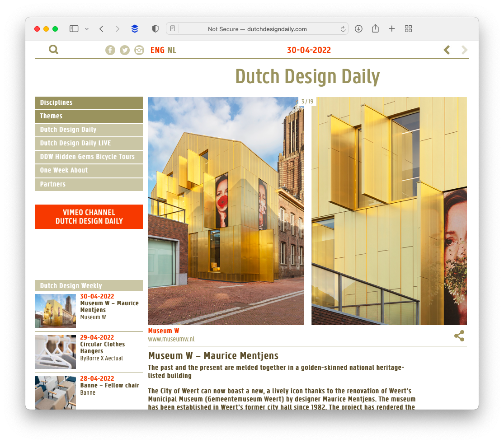The width and height of the screenshot is (504, 443).
Task: Show Safari downloads
Action: tap(359, 29)
